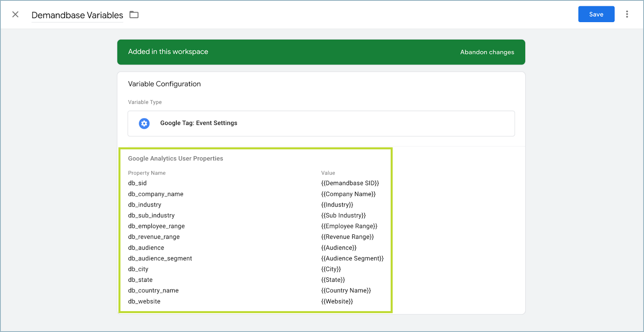The image size is (644, 332).
Task: Click the {{Sub Industry}} value
Action: [344, 216]
